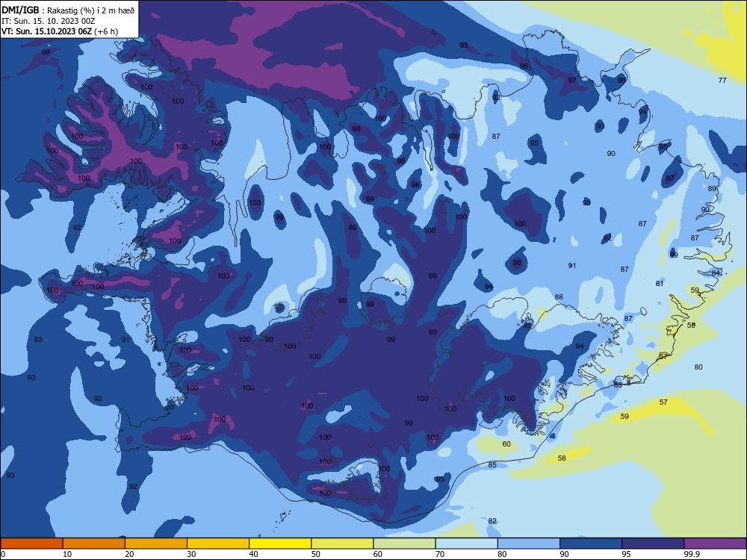The width and height of the screenshot is (747, 560).
Task: Click the 0–10 dark orange legend swatch
Action: (31, 544)
